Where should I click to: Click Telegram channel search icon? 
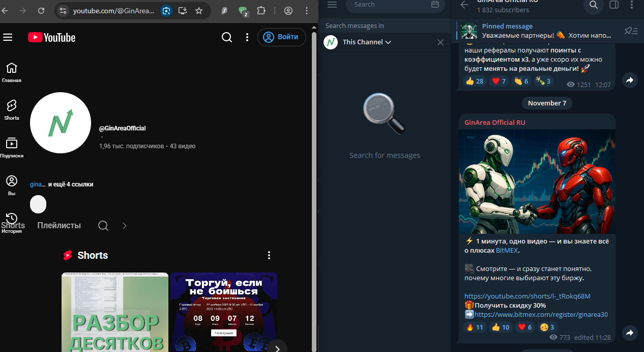[593, 5]
